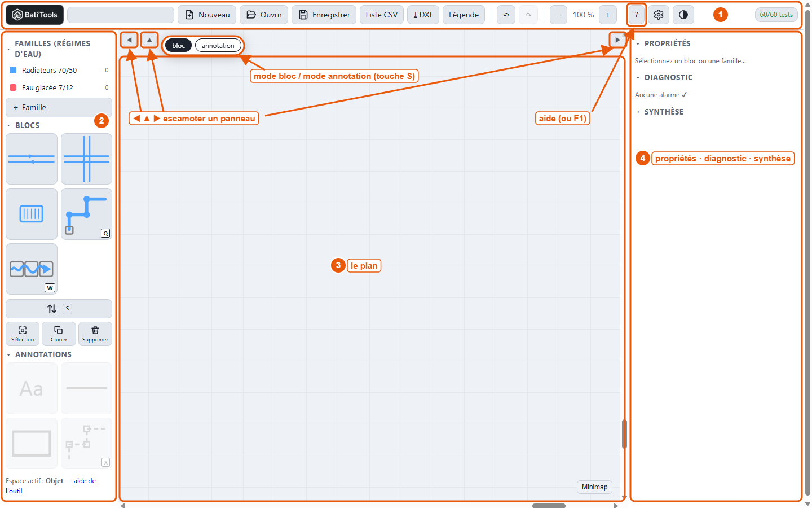Zoom in with the plus button
This screenshot has width=812, height=508.
click(608, 15)
